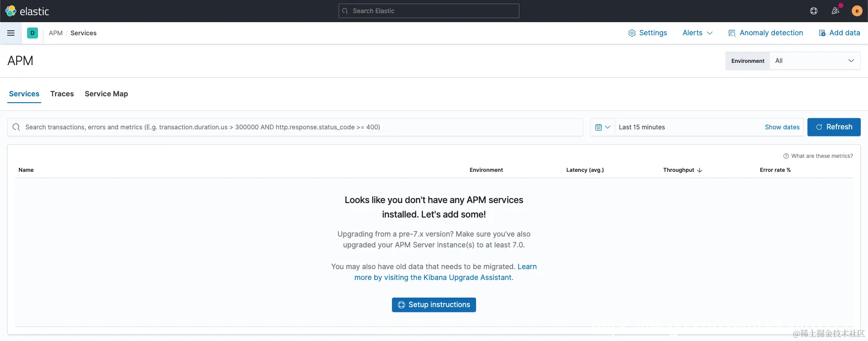This screenshot has width=868, height=341.
Task: Sort by Error rate % column
Action: pos(775,170)
